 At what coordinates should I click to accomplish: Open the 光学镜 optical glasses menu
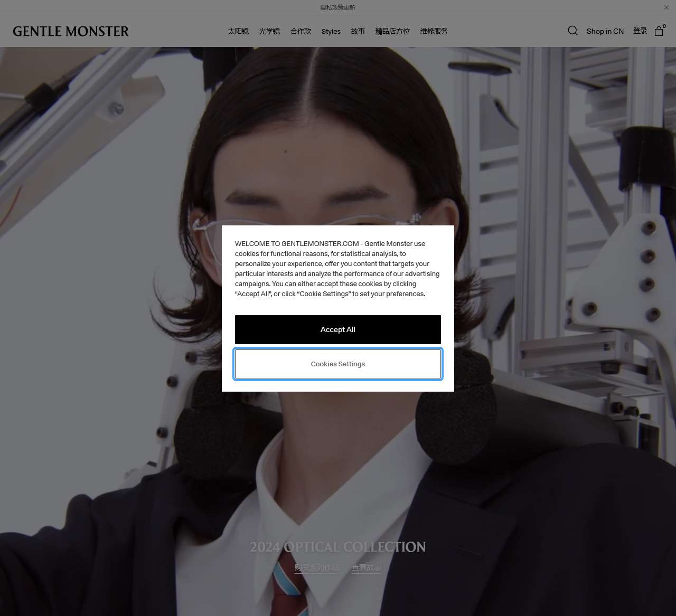click(269, 31)
